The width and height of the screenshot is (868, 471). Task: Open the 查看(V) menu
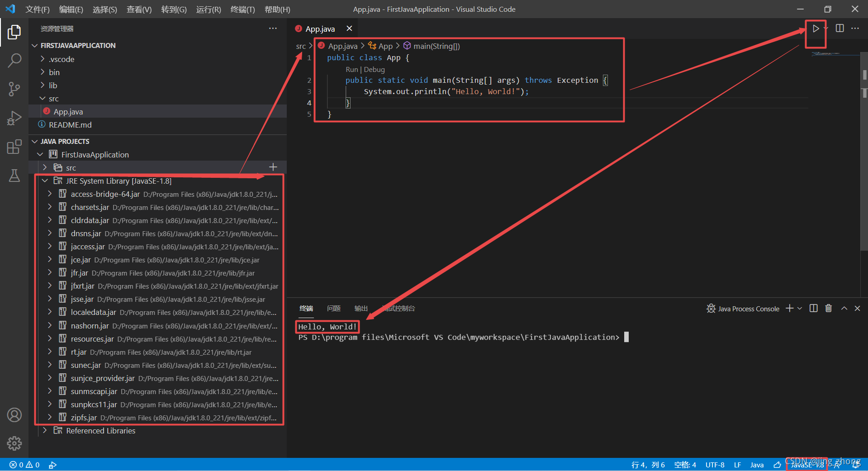(139, 9)
